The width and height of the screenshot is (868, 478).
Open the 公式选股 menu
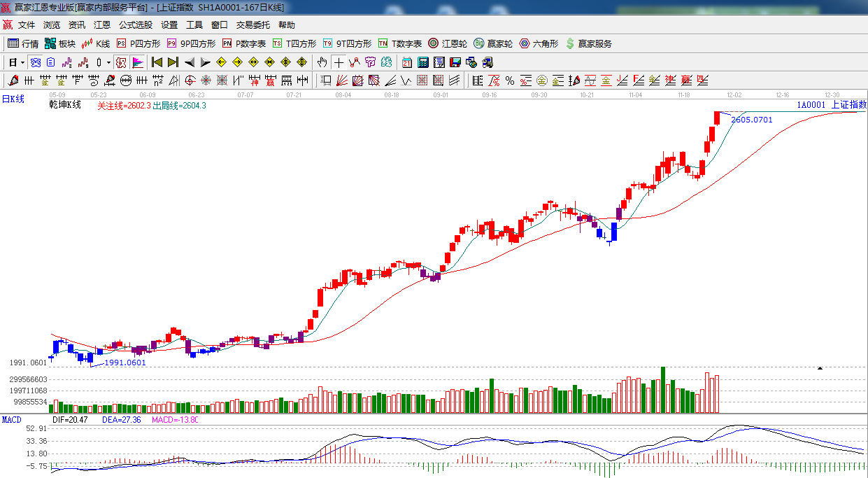pyautogui.click(x=135, y=25)
